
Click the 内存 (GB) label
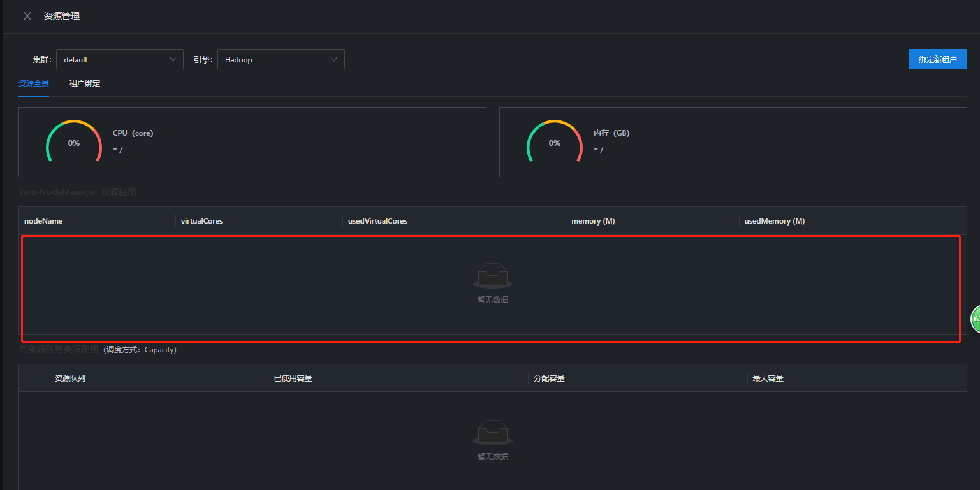(611, 133)
